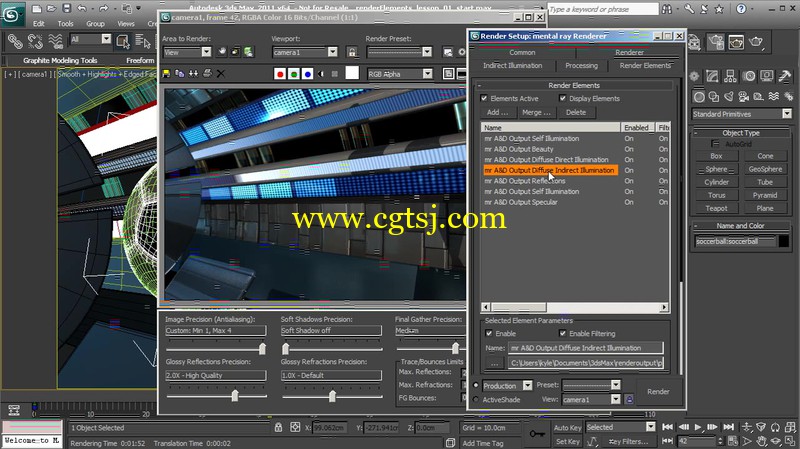Select the Shapes category icon

point(714,96)
